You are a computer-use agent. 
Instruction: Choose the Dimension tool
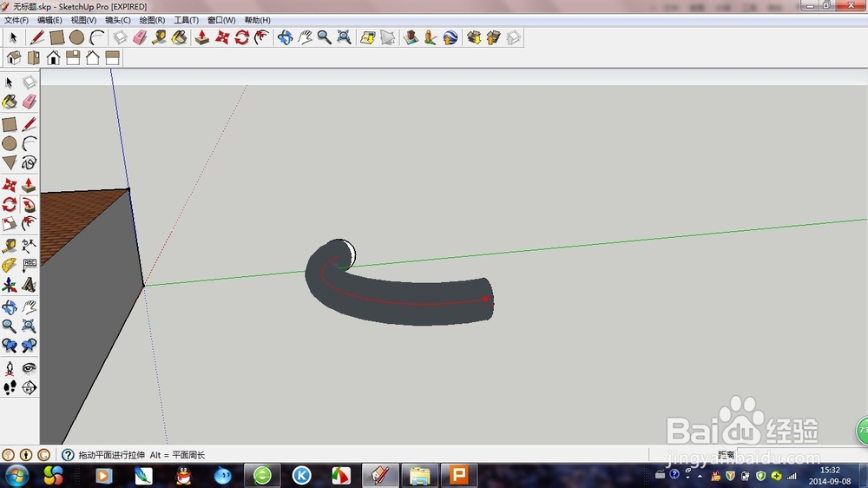coord(29,246)
